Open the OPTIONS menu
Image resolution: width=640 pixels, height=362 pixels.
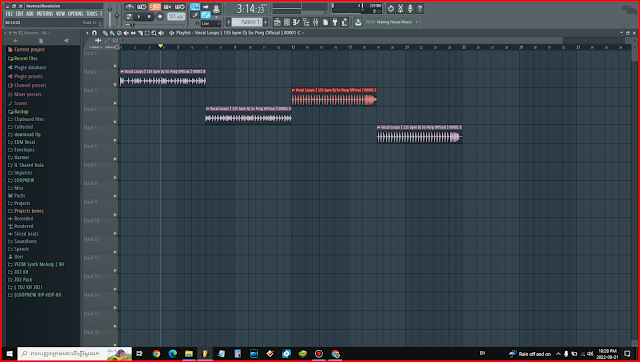coord(76,13)
